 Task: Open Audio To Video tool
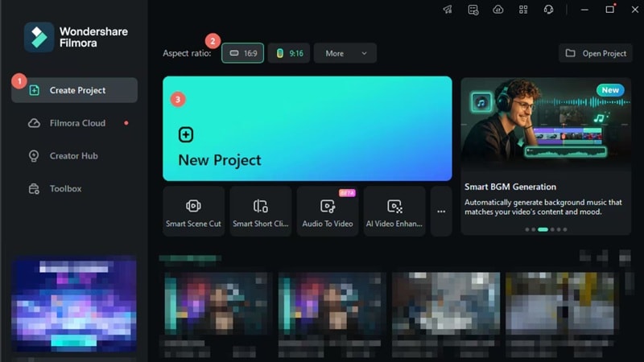[x=328, y=212]
